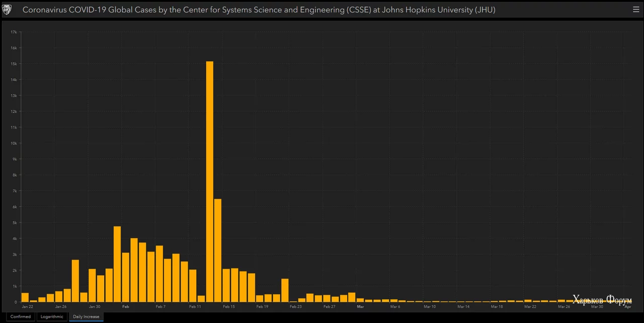644x323 pixels.
Task: Click the 17k y-axis label
Action: coord(14,32)
